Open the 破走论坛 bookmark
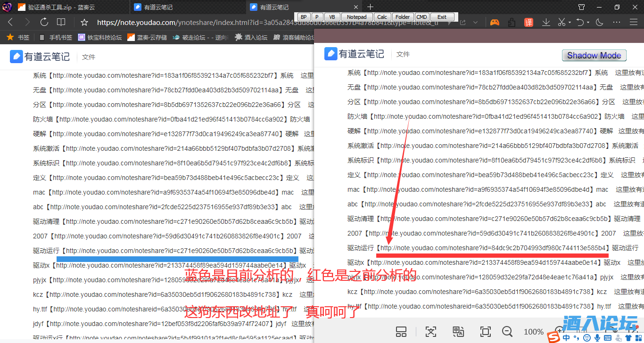This screenshot has width=644, height=343. [x=200, y=37]
